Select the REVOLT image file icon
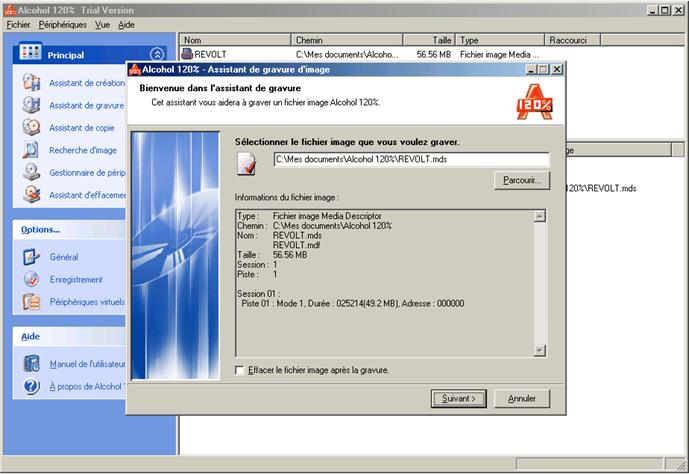Viewport: 689px width, 474px height. point(187,54)
